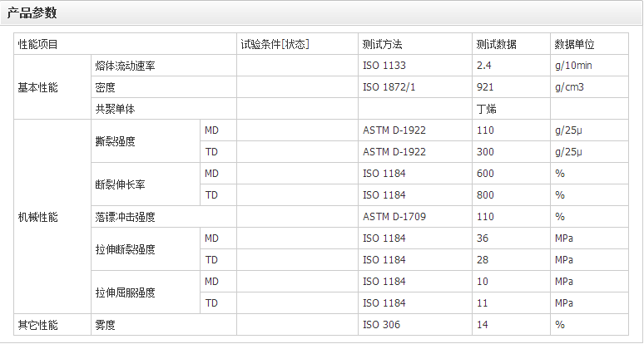Image resolution: width=644 pixels, height=344 pixels.
Task: Select the 性能项目 column header
Action: pos(38,44)
